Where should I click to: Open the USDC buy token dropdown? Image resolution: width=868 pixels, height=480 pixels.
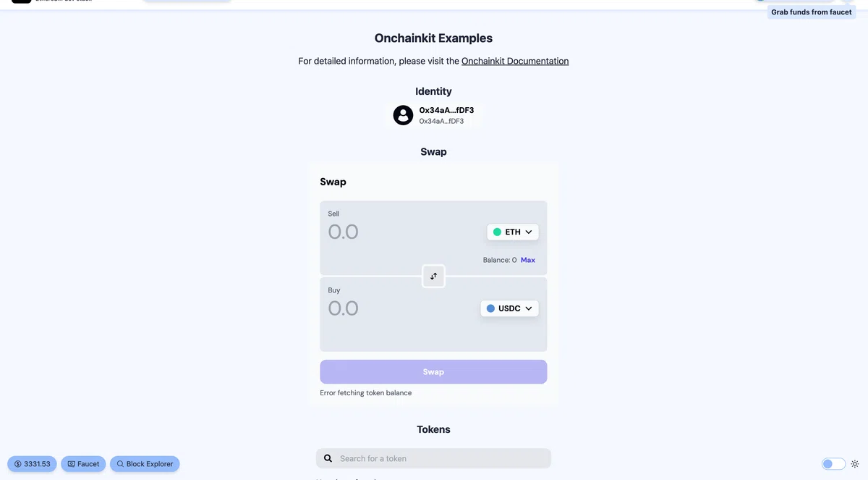(x=509, y=308)
